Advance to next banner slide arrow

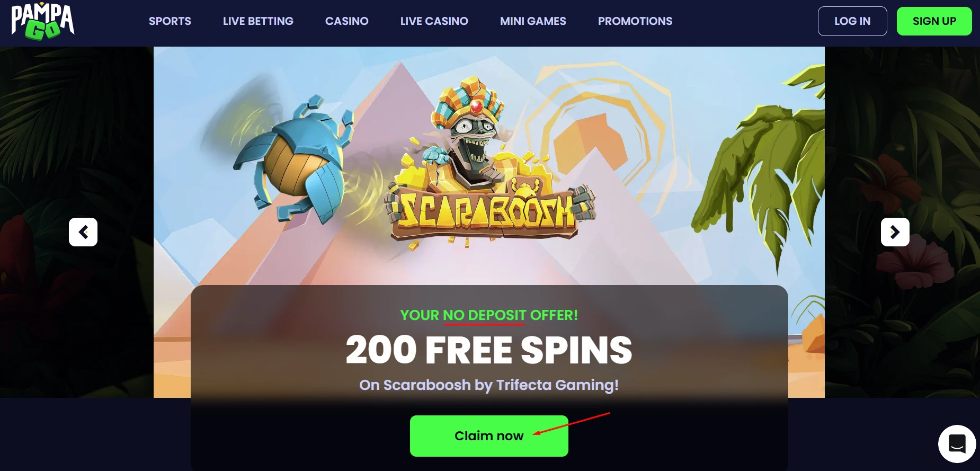pyautogui.click(x=895, y=232)
